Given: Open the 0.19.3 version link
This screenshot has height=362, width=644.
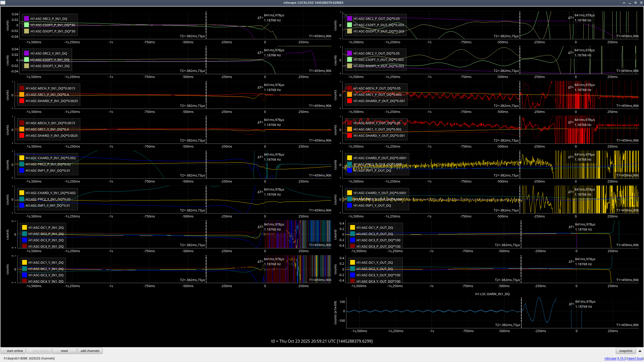Looking at the screenshot, I should [621, 358].
